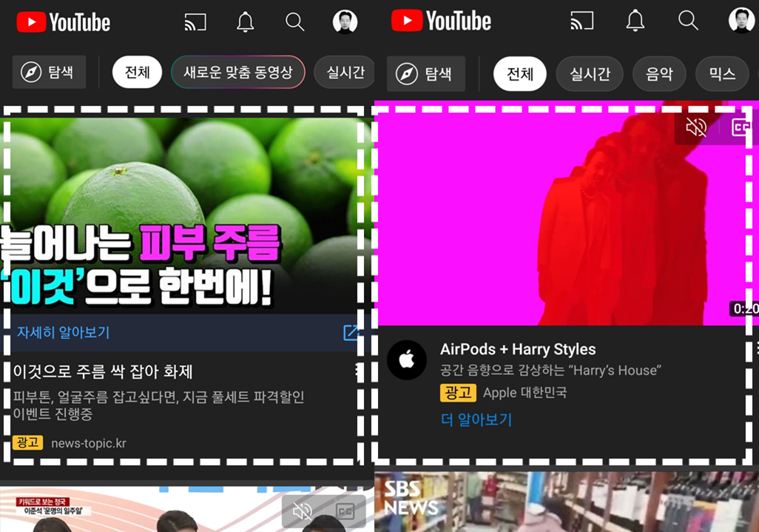Image resolution: width=759 pixels, height=532 pixels.
Task: Select 전체 chip in left screen
Action: coord(137,72)
